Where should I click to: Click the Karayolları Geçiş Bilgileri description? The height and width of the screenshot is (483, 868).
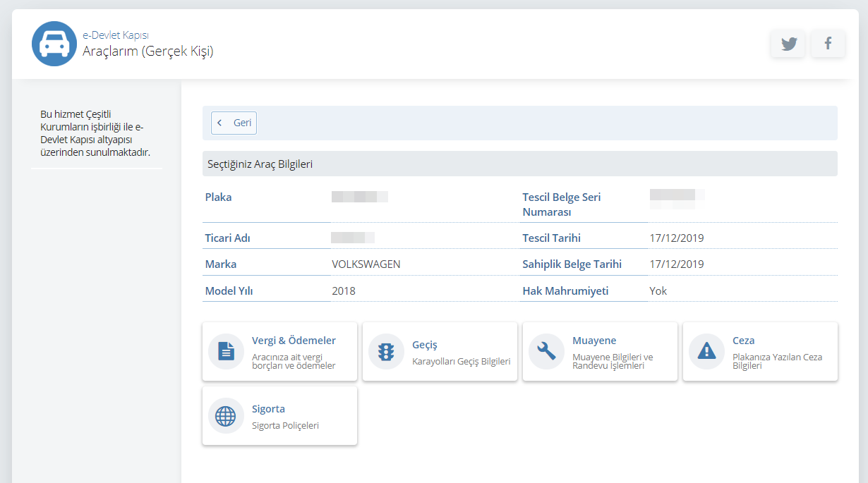(x=461, y=361)
